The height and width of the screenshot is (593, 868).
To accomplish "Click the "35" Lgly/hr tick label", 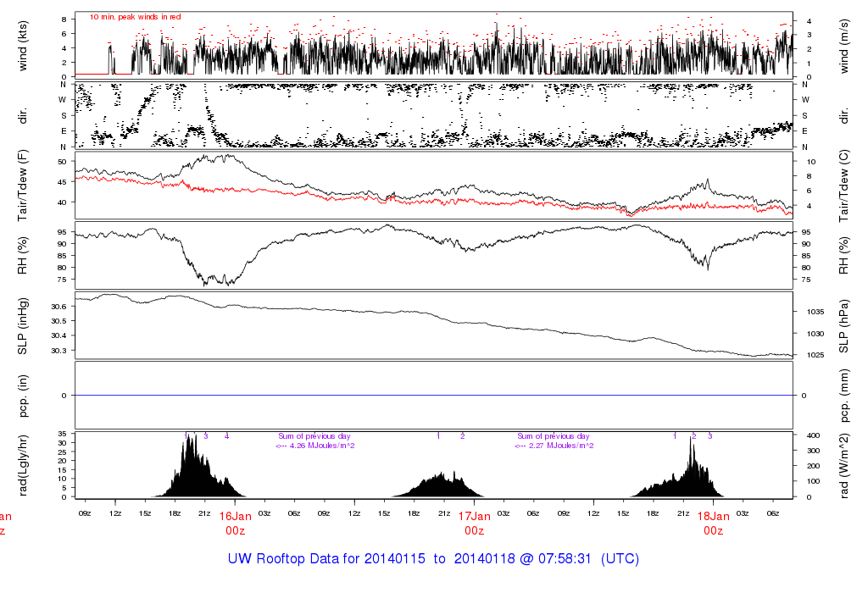I will click(62, 435).
